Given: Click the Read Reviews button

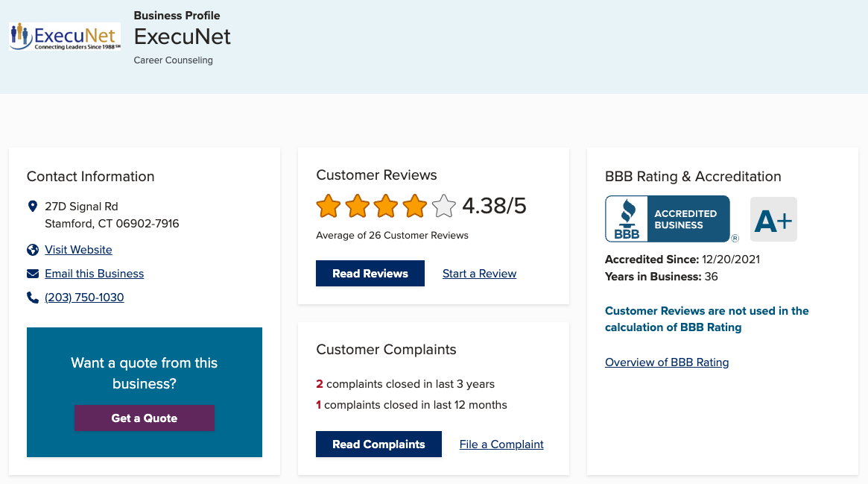Looking at the screenshot, I should 370,274.
